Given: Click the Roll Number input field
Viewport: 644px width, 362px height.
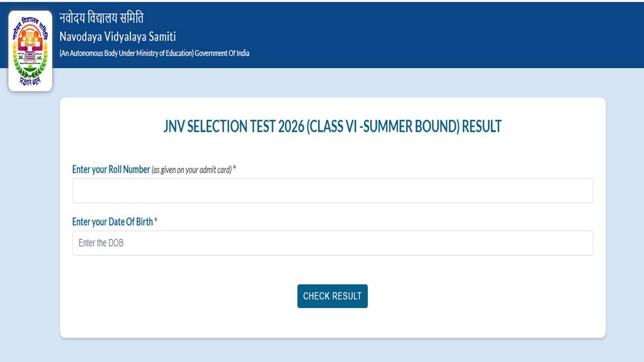Looking at the screenshot, I should coord(332,190).
